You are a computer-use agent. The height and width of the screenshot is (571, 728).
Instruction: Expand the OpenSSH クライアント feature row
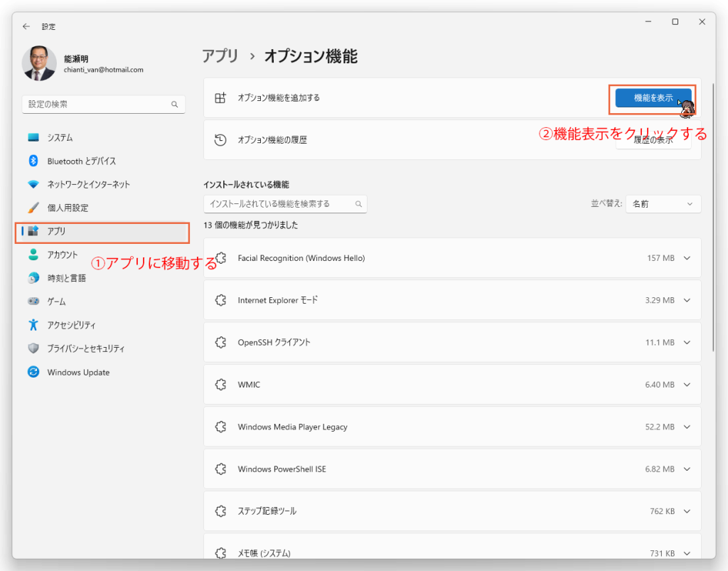(686, 343)
